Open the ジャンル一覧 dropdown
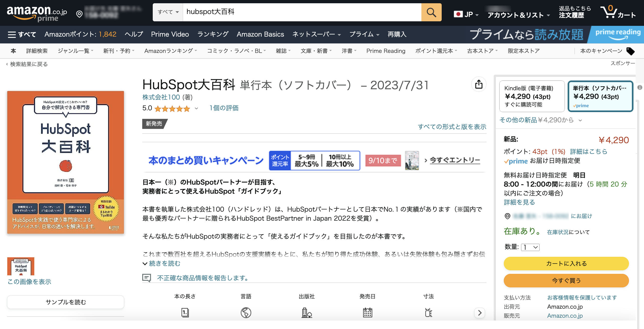Viewport: 644px width, 329px height. click(75, 51)
